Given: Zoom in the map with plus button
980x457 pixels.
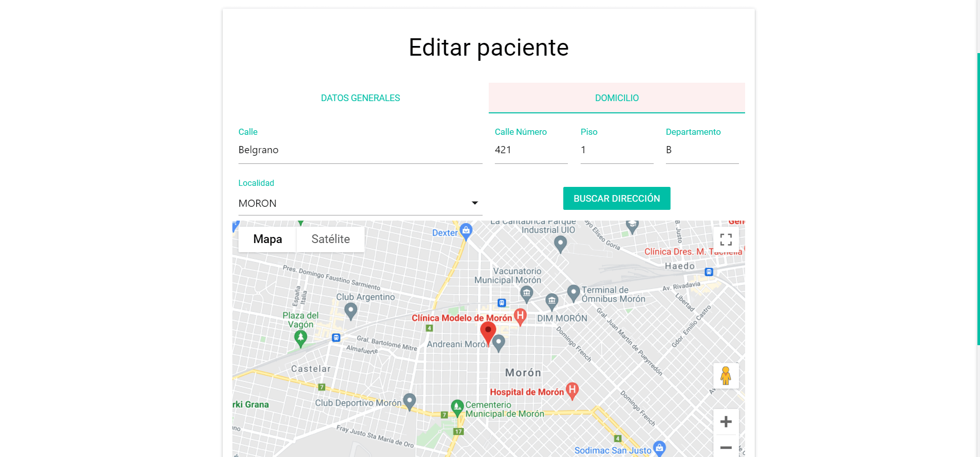Looking at the screenshot, I should (726, 422).
